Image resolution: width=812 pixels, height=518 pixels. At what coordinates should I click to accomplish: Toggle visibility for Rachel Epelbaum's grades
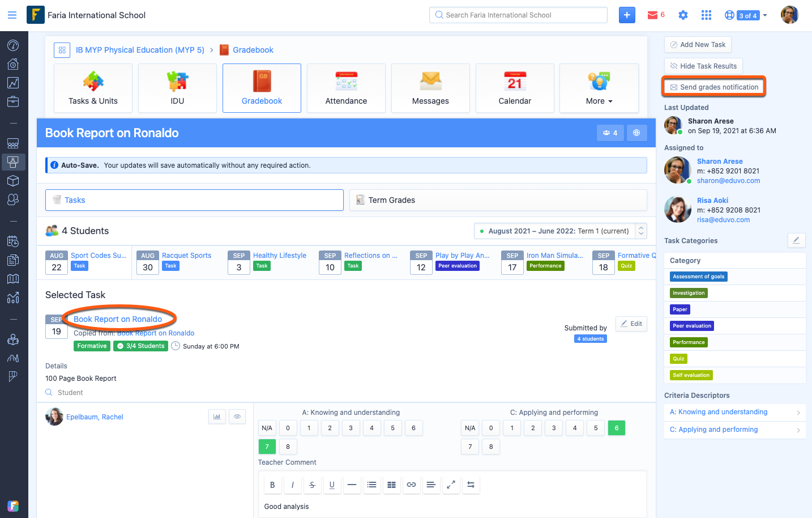click(237, 416)
